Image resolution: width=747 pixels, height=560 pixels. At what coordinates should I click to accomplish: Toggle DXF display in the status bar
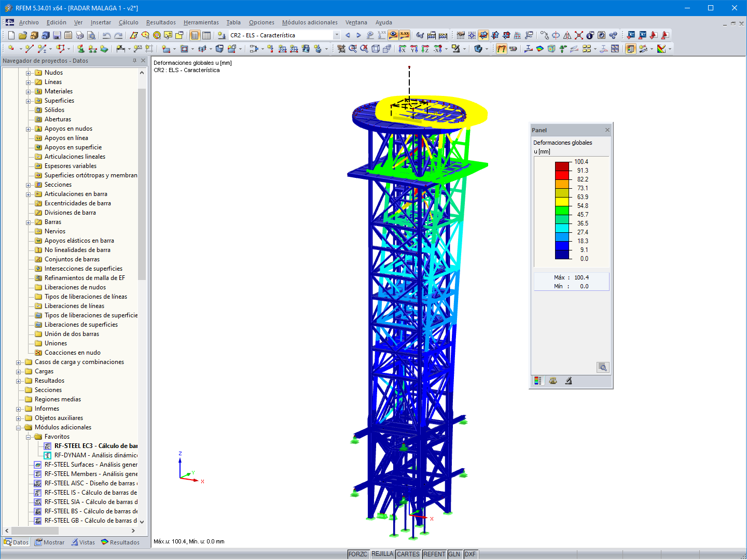point(471,554)
